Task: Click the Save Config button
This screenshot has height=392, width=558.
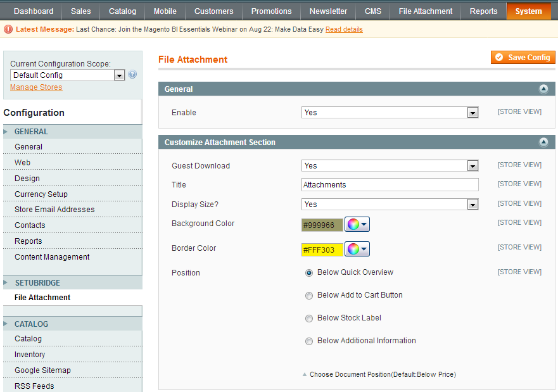Action: coord(523,58)
